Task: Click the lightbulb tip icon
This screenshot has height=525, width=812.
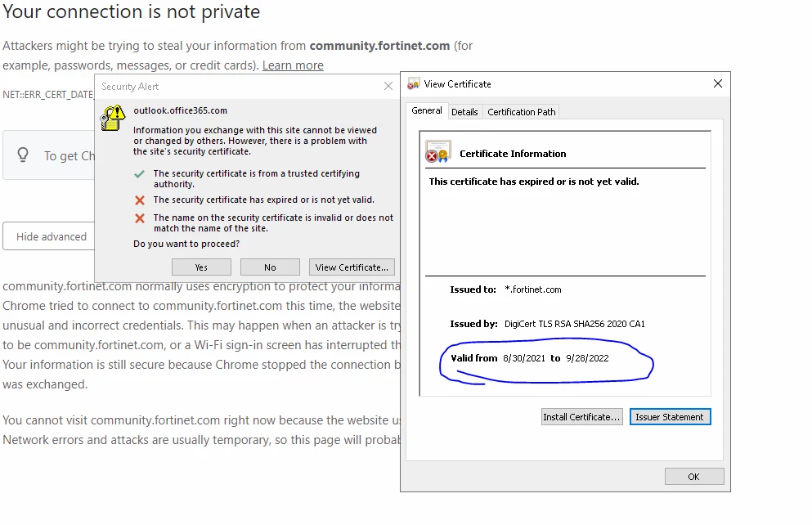Action: pyautogui.click(x=23, y=155)
